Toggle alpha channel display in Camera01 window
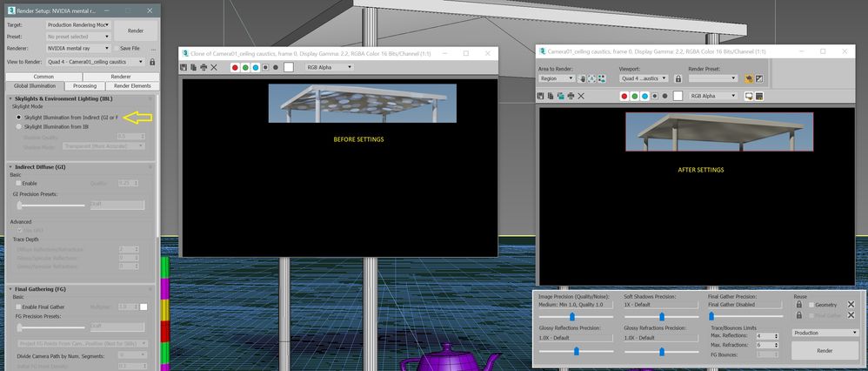The width and height of the screenshot is (868, 371). (654, 96)
